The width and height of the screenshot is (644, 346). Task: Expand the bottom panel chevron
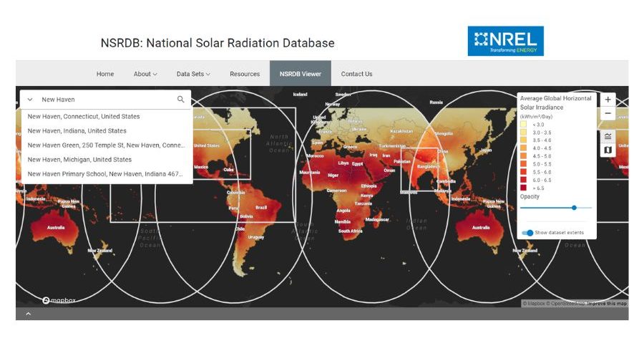point(29,314)
